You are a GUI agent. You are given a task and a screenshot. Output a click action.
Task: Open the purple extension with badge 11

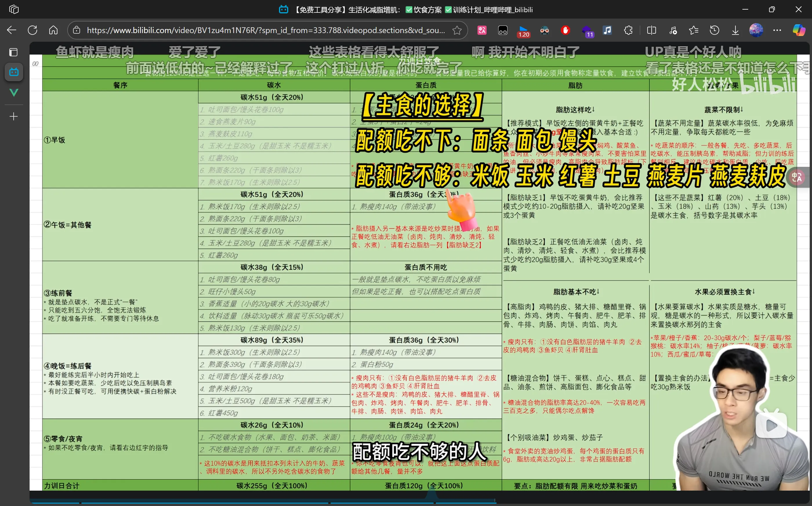[587, 31]
